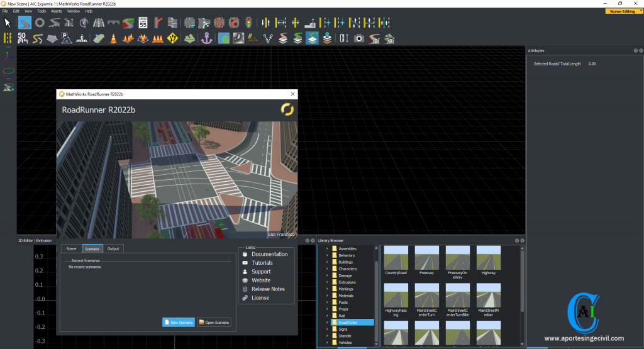Switch to the Scene tab in startup dialog

(x=71, y=249)
